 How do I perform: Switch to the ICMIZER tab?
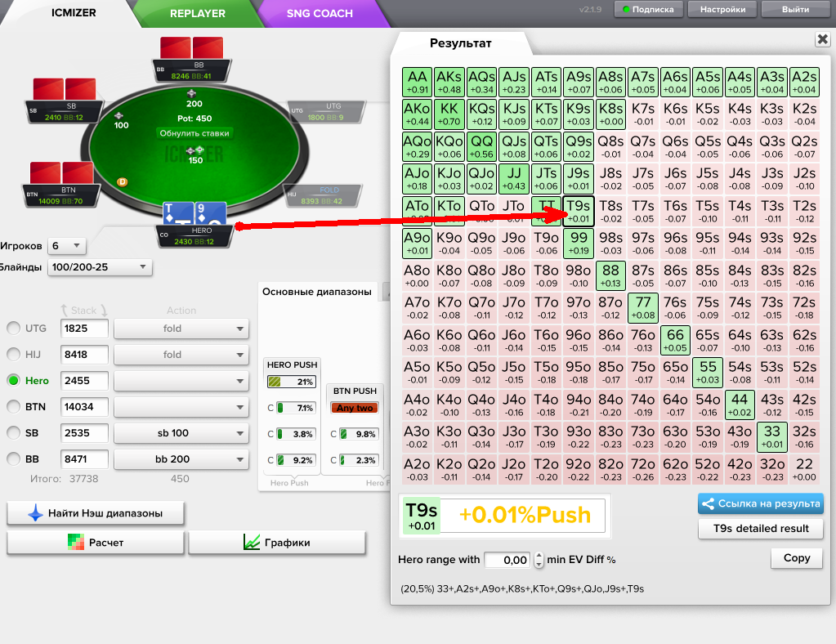click(x=74, y=13)
